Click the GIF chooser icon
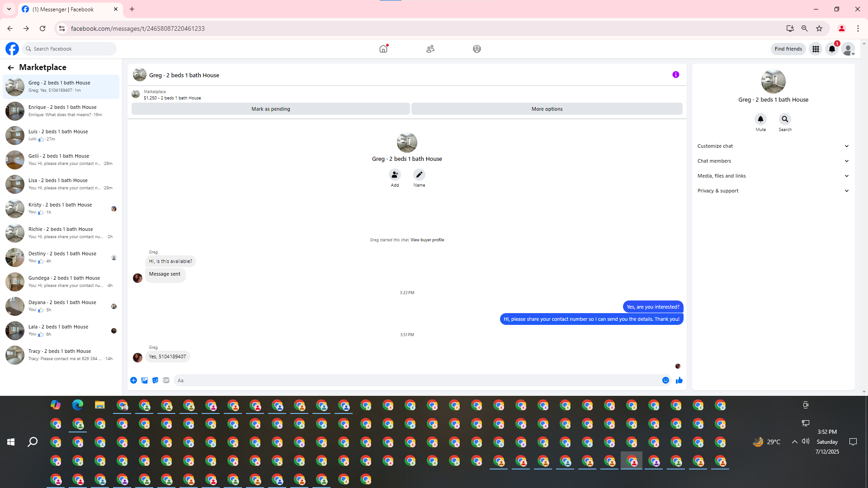 coord(166,380)
